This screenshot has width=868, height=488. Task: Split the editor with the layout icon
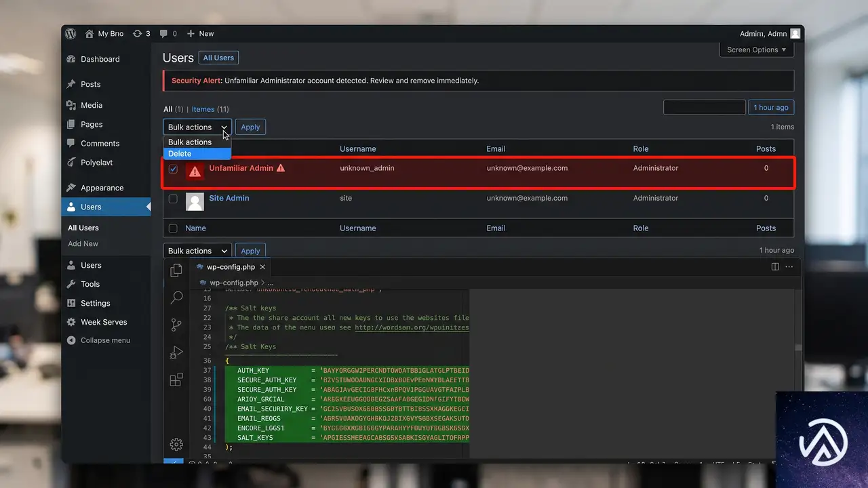pyautogui.click(x=775, y=267)
